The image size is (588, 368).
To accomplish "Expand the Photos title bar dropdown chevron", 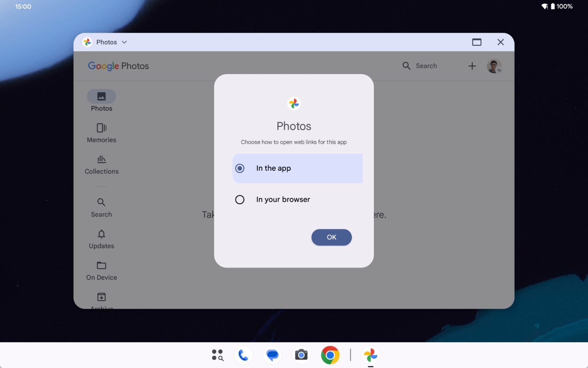I will (124, 42).
